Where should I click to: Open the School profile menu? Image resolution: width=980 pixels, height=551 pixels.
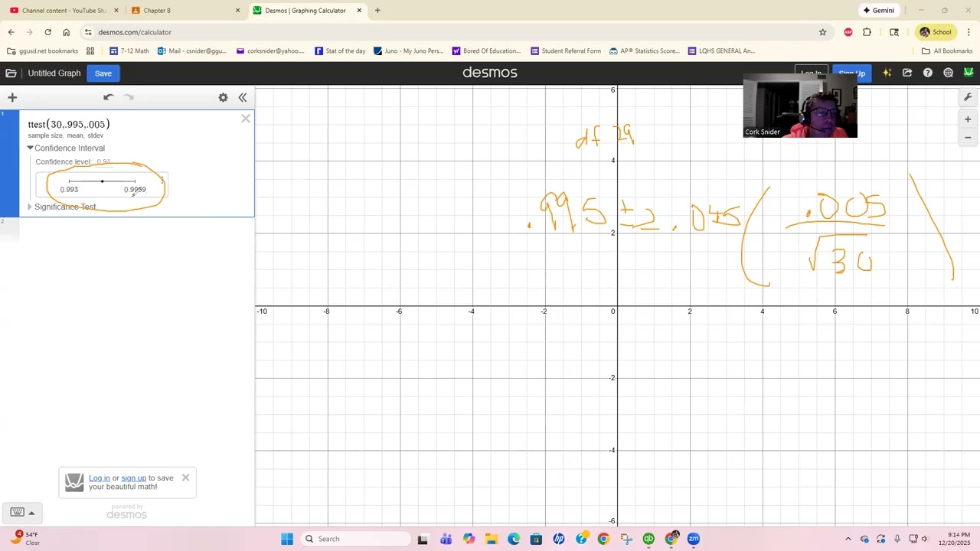click(936, 32)
